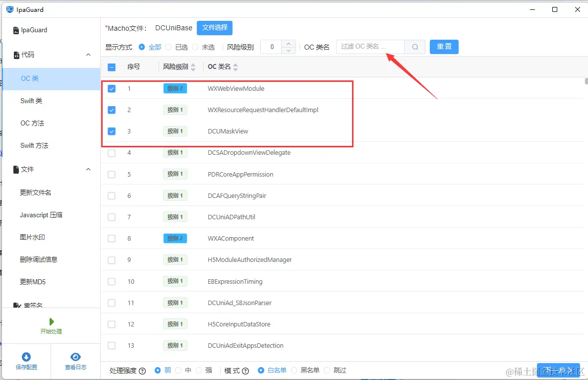The image size is (588, 380).
Task: Toggle the select-all header checkbox
Action: pos(112,67)
